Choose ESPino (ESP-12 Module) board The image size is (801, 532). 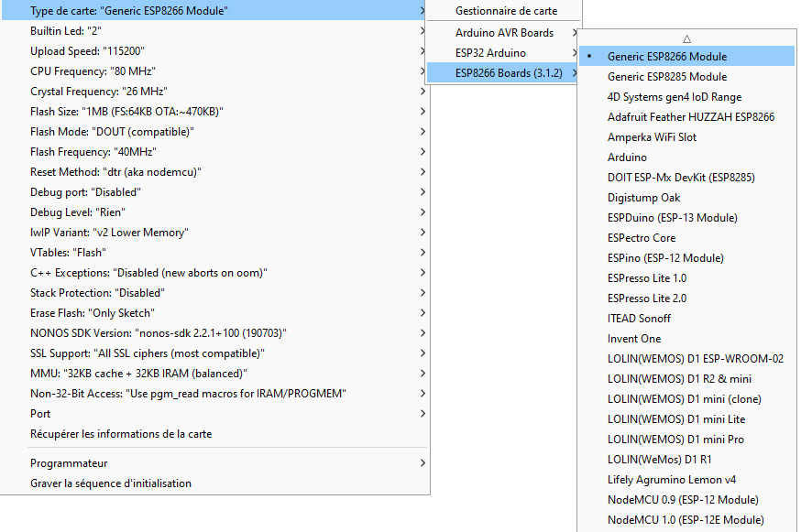pyautogui.click(x=686, y=258)
